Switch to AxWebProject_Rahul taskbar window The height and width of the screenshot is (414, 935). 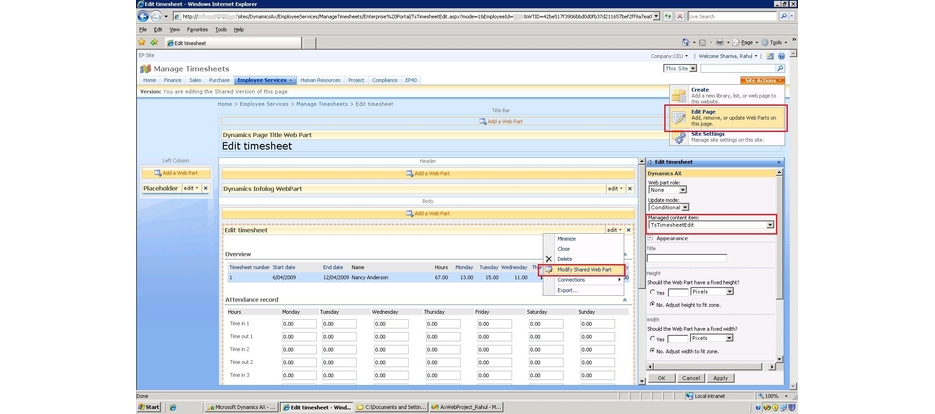coord(467,407)
